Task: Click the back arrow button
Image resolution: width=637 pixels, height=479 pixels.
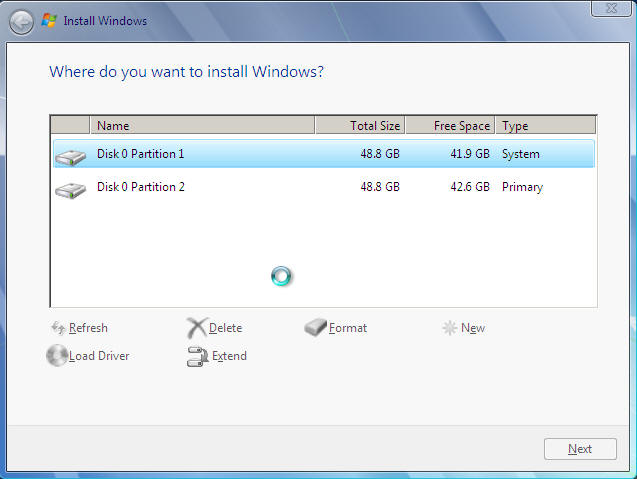Action: (x=21, y=20)
